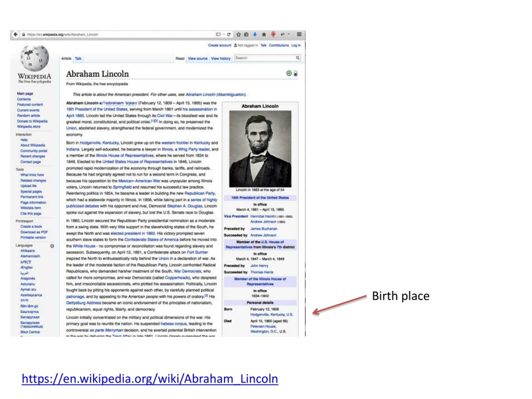Open the Gettysburg Address link
Viewport: 532px width, 399px height.
click(84, 303)
